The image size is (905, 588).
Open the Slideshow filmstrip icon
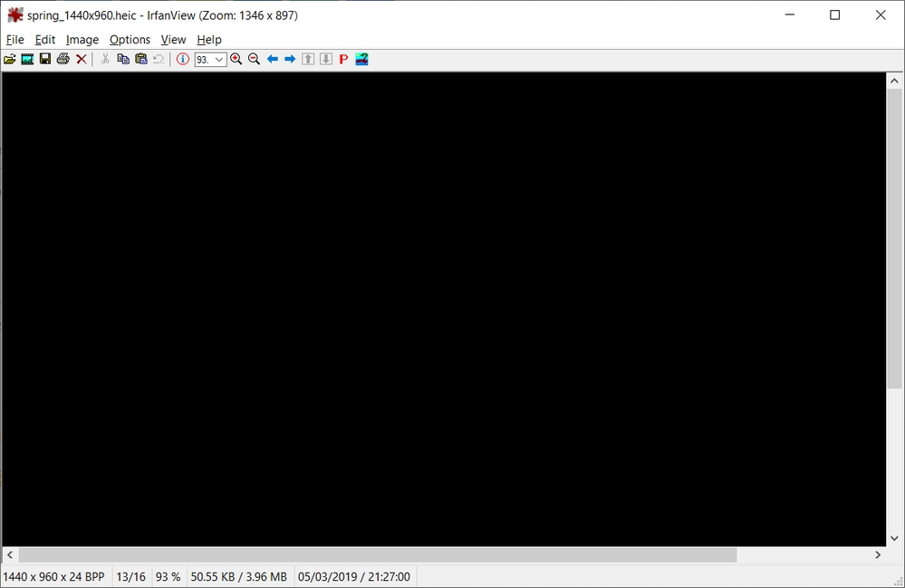[27, 59]
